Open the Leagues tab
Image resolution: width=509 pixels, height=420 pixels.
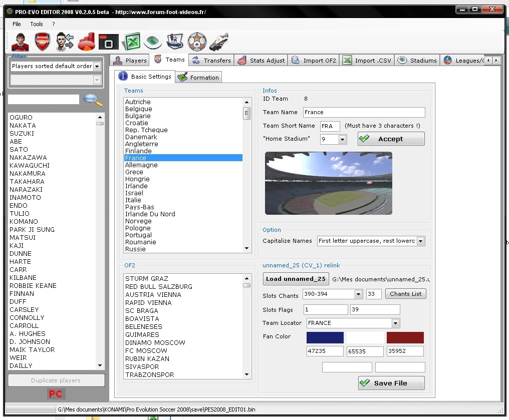462,61
